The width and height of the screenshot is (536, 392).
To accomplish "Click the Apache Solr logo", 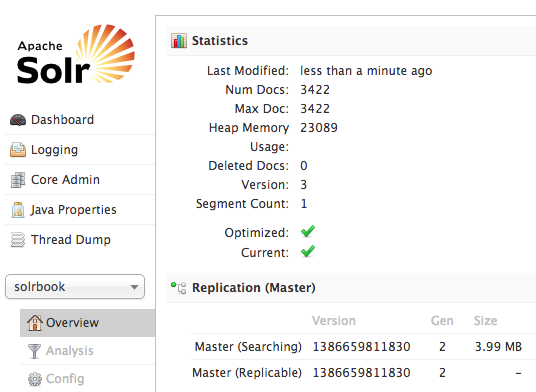I will 76,54.
